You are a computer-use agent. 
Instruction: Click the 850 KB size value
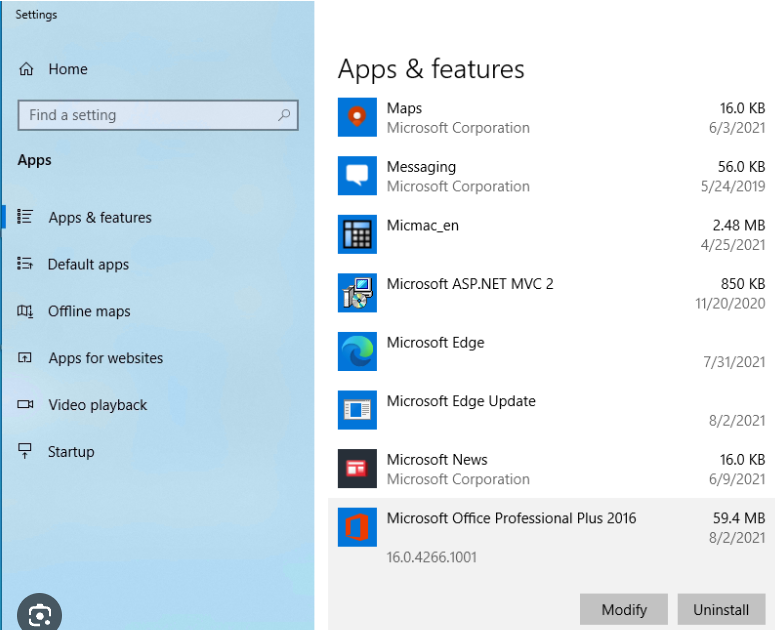tap(743, 284)
